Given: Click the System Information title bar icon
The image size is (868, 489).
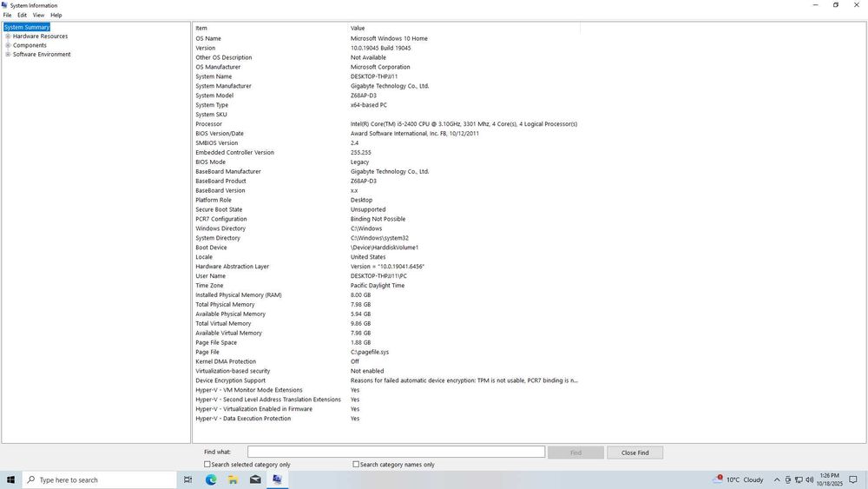Looking at the screenshot, I should tap(4, 5).
